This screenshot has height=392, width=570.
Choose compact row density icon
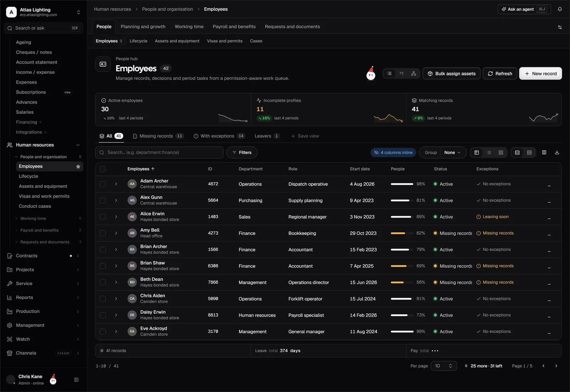[x=529, y=153]
